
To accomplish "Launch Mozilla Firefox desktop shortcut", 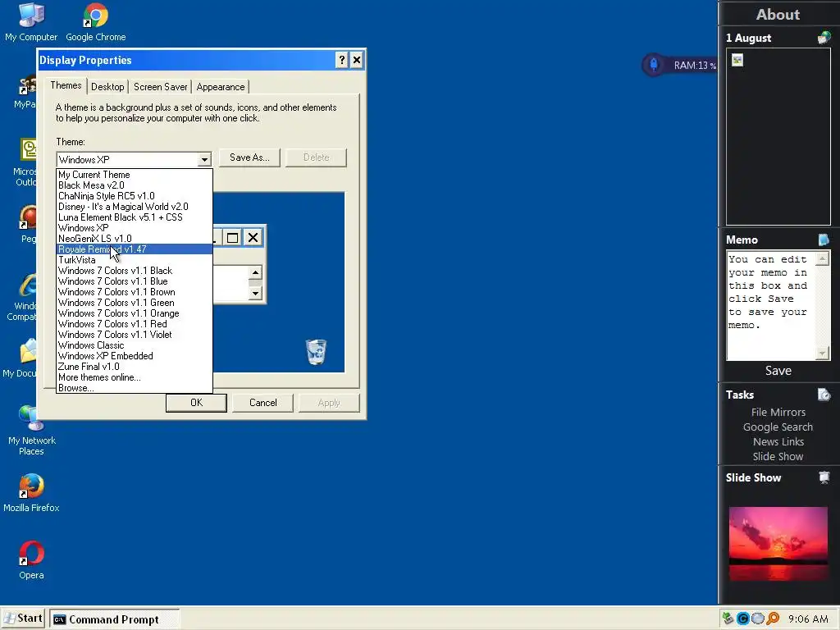I will tap(31, 493).
